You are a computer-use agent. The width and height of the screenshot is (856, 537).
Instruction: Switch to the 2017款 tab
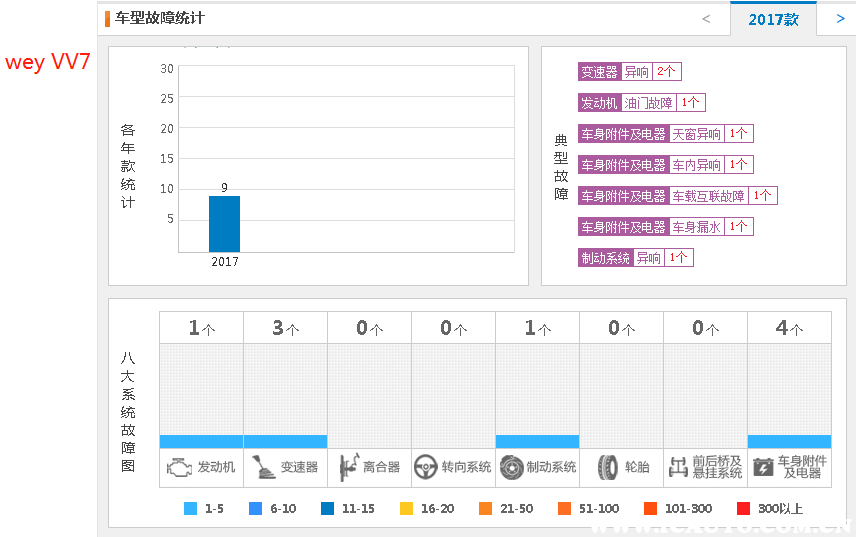click(773, 19)
